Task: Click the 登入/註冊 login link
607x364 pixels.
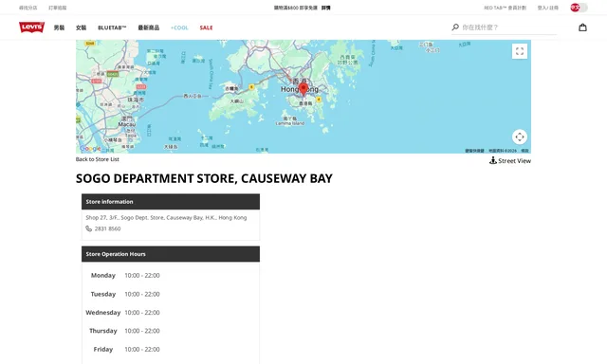Action: click(x=548, y=8)
